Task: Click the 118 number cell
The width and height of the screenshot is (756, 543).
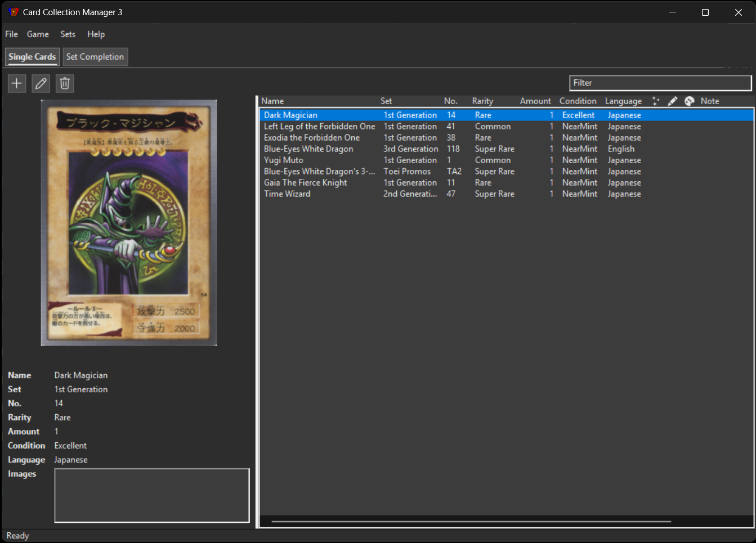Action: pos(453,149)
